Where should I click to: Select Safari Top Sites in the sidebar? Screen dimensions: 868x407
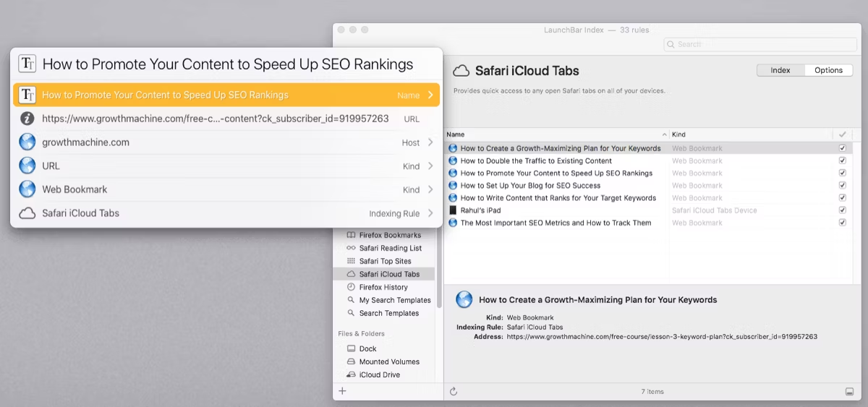pos(385,261)
